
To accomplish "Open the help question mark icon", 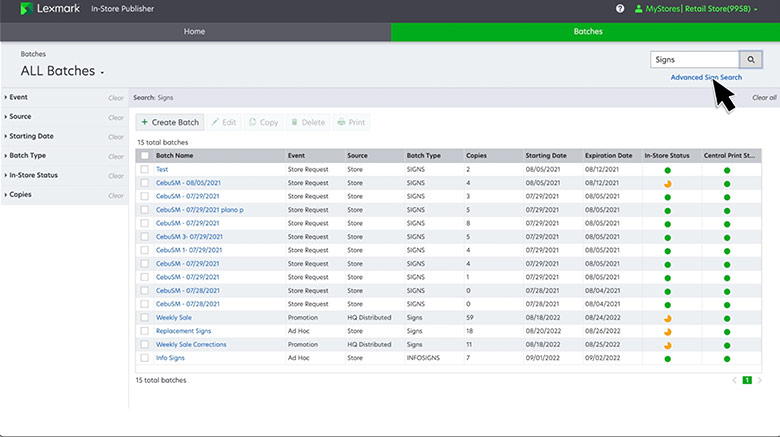I will click(x=620, y=8).
